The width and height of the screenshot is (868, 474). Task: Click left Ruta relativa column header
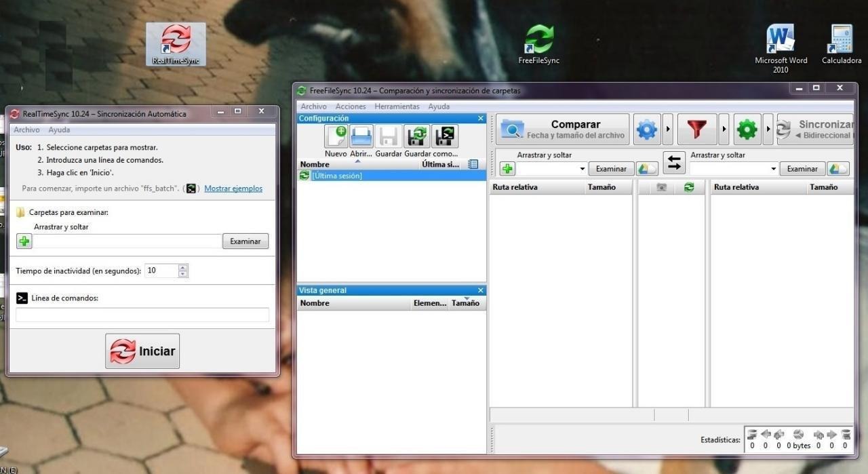pyautogui.click(x=538, y=187)
